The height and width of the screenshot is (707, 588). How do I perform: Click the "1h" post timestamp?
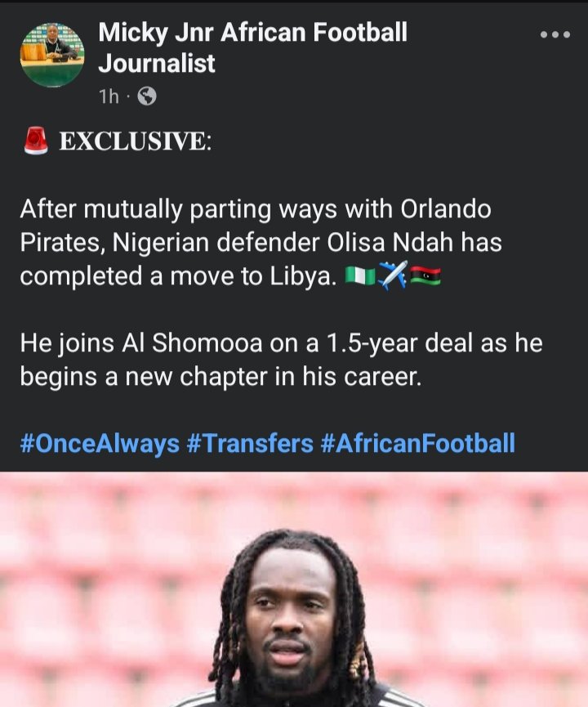108,96
